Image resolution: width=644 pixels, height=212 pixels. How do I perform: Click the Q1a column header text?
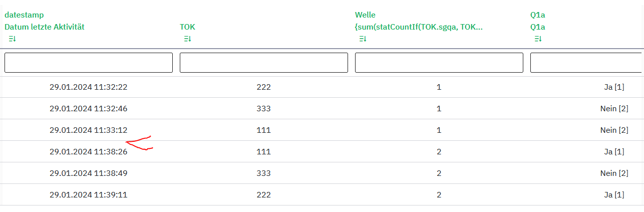point(538,15)
